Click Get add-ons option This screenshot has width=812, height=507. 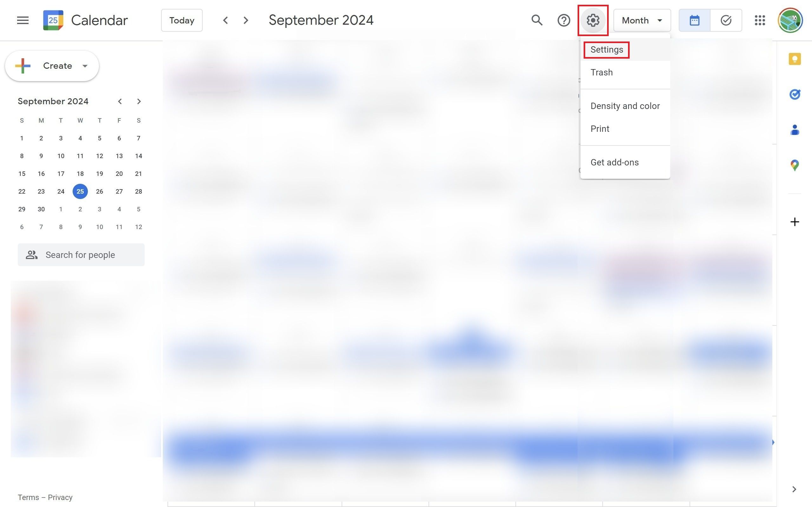click(x=614, y=162)
